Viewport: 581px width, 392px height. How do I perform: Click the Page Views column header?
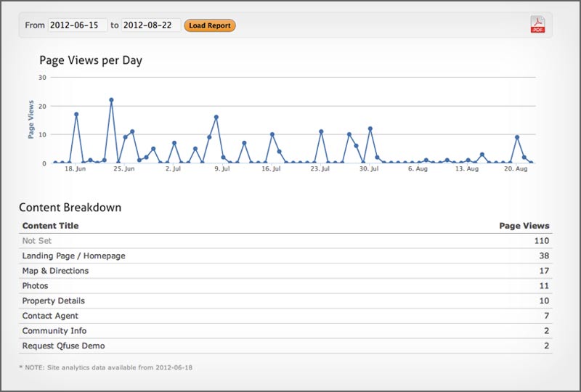(x=524, y=226)
